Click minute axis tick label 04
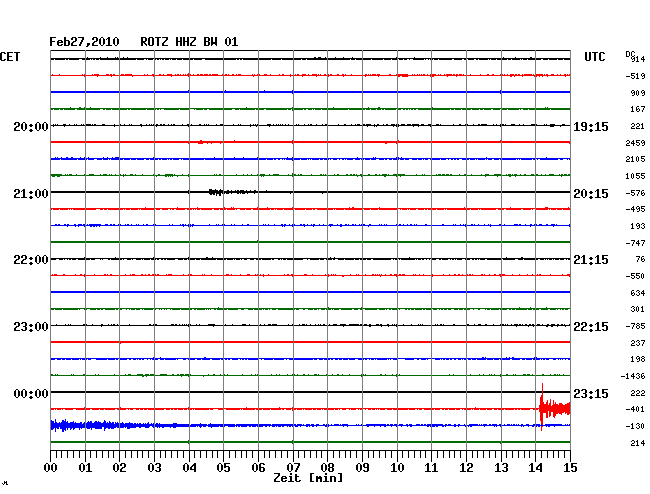Screen dimensions: 650x494 (189, 468)
